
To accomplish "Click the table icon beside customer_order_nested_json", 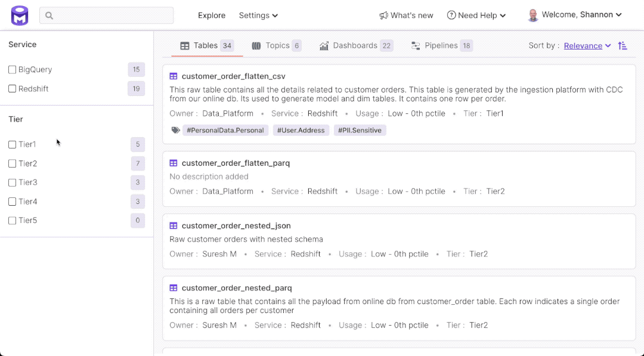I will point(174,226).
